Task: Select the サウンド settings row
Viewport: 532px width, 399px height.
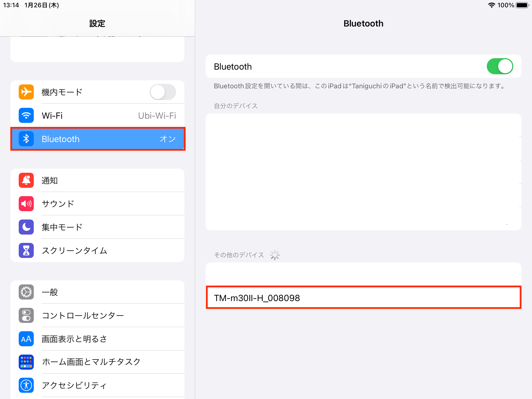Action: coord(97,204)
